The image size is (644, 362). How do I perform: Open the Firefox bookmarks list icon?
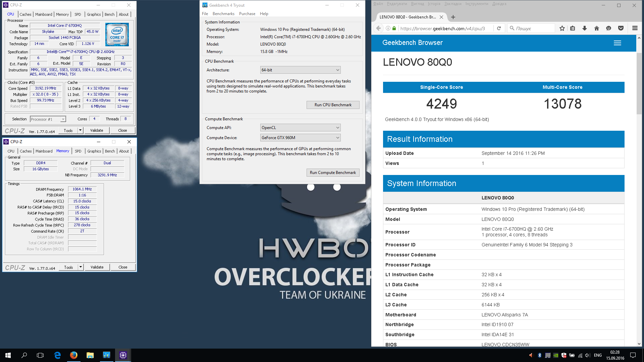(573, 28)
